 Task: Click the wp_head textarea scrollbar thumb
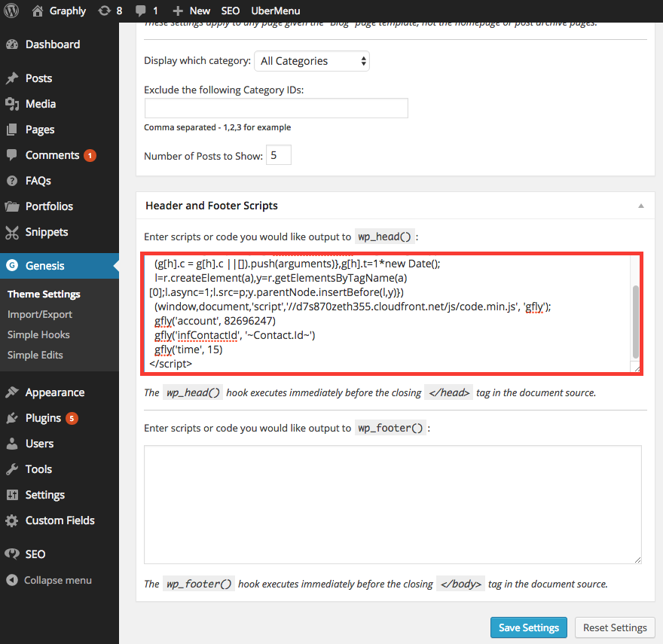(636, 322)
